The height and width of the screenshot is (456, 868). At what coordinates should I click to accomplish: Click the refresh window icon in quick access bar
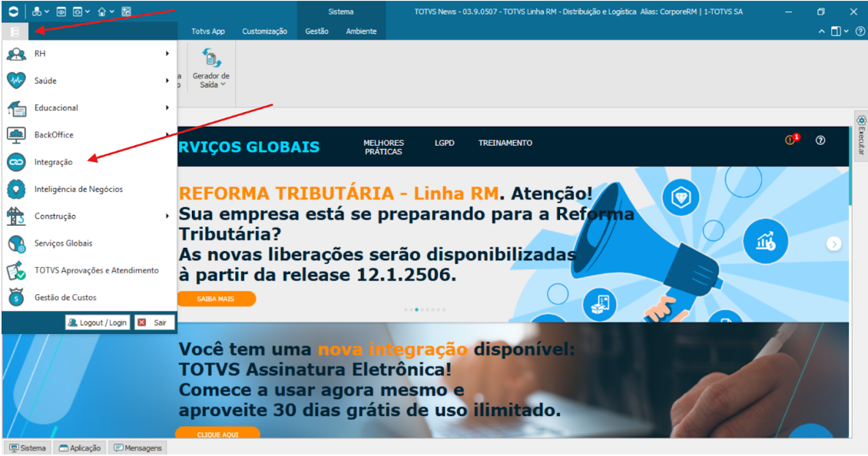pyautogui.click(x=78, y=12)
